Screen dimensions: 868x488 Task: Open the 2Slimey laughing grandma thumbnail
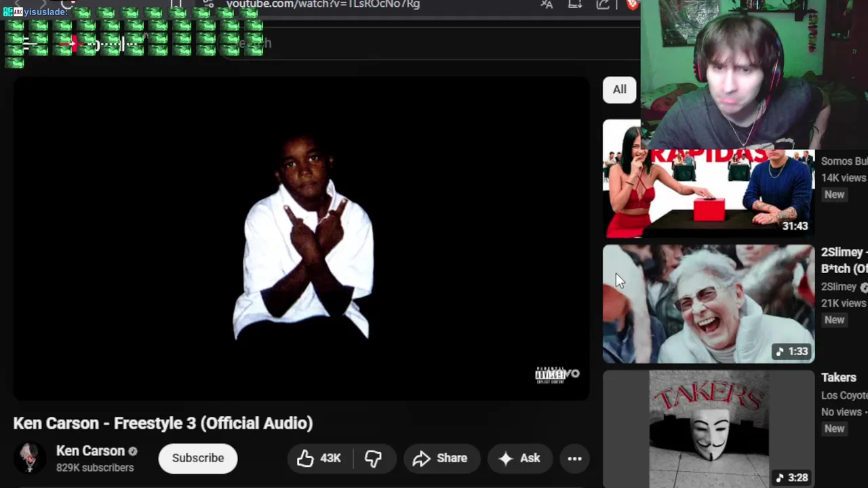coord(709,304)
